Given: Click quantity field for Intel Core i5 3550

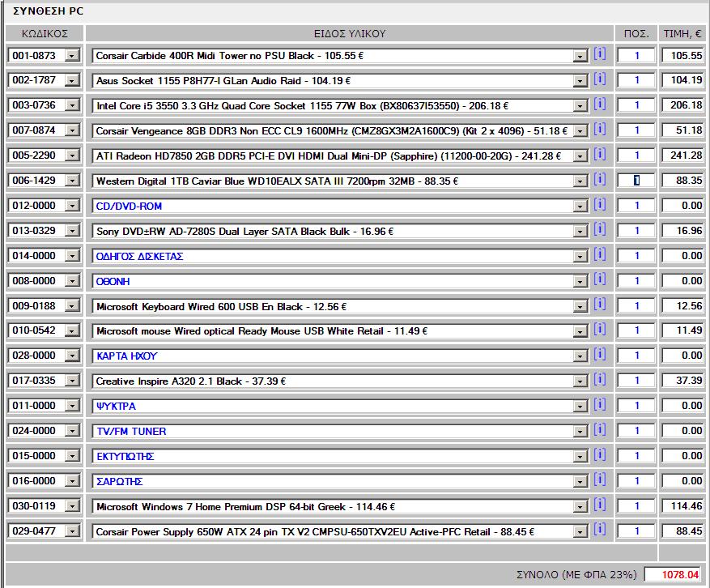Looking at the screenshot, I should click(x=636, y=105).
